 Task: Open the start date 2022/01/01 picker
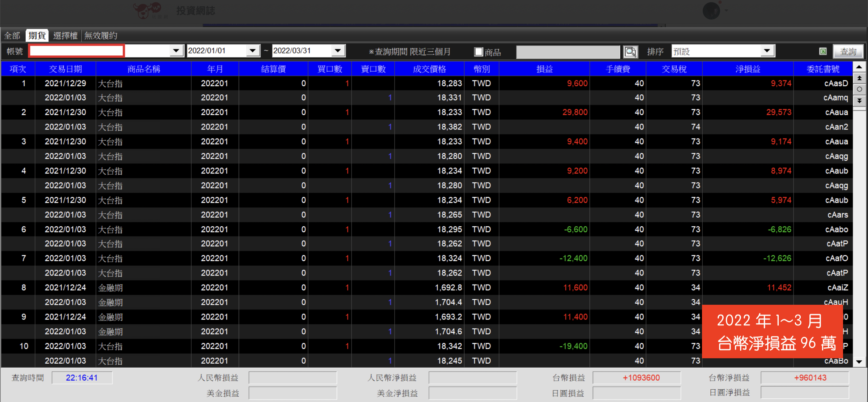point(253,51)
